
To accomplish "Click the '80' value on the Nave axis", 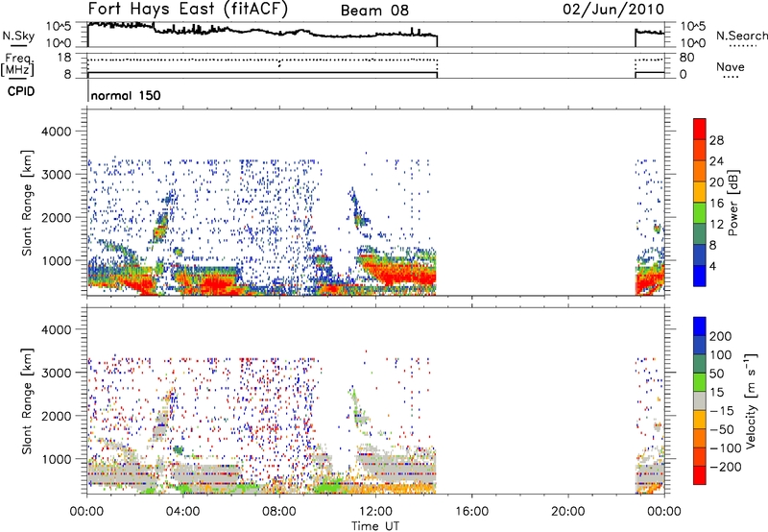I will [686, 58].
